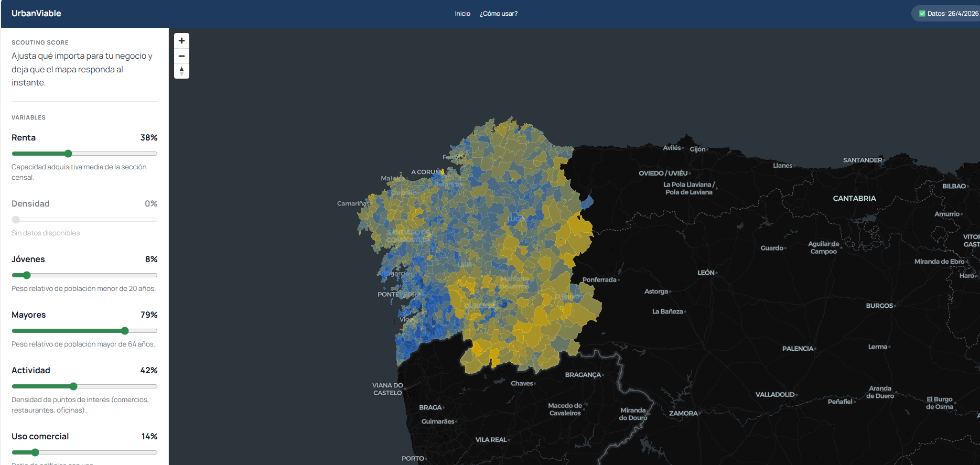The image size is (980, 465).
Task: Click the VILA REAL label on map
Action: coord(491,439)
